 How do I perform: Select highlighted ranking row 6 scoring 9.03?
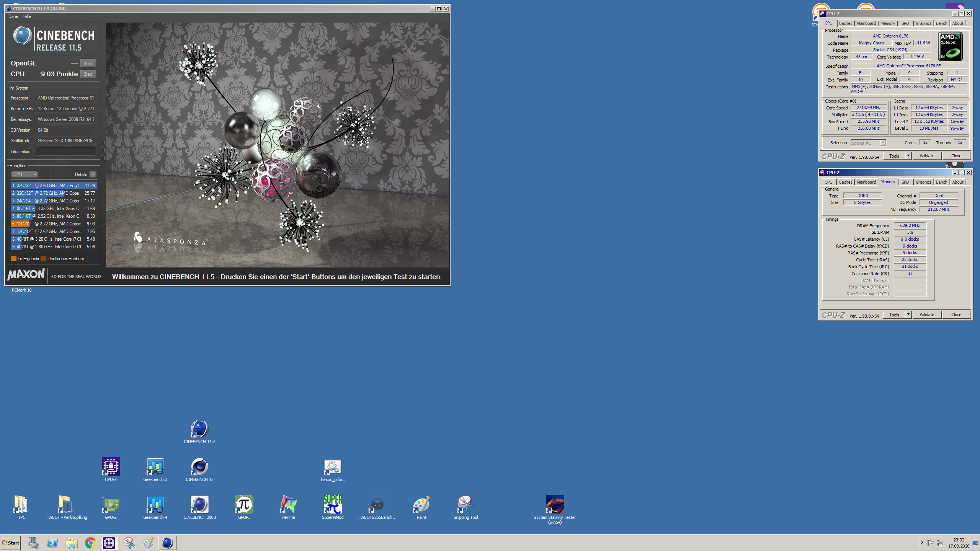point(54,224)
